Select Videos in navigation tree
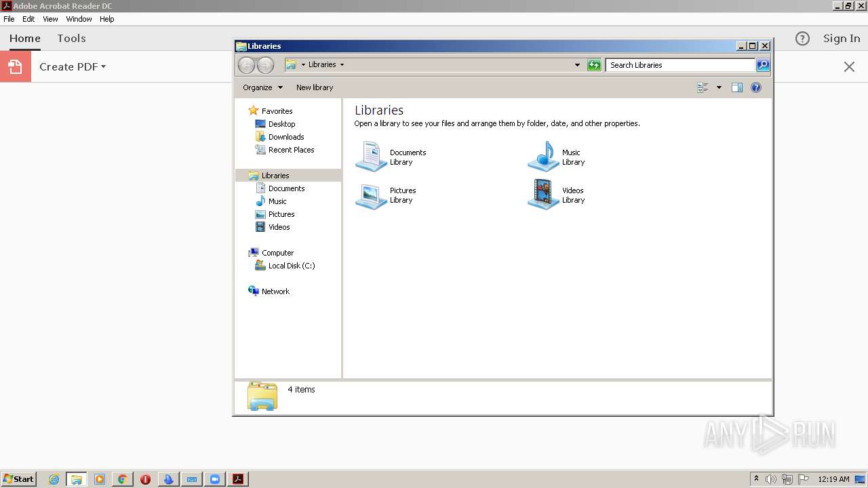The width and height of the screenshot is (868, 488). (279, 227)
